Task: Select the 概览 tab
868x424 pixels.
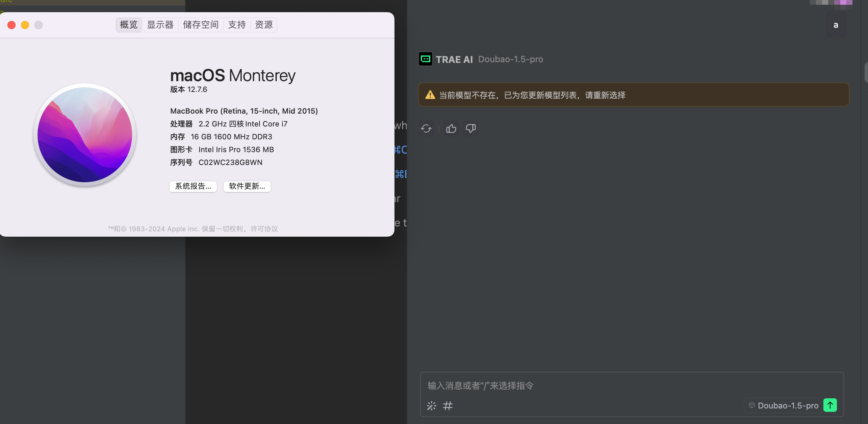Action: click(129, 25)
